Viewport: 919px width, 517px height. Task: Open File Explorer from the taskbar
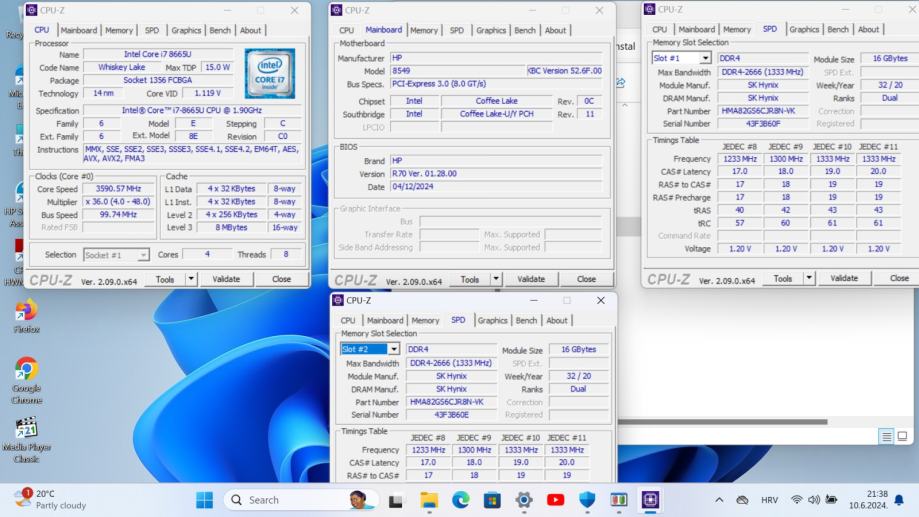tap(429, 500)
